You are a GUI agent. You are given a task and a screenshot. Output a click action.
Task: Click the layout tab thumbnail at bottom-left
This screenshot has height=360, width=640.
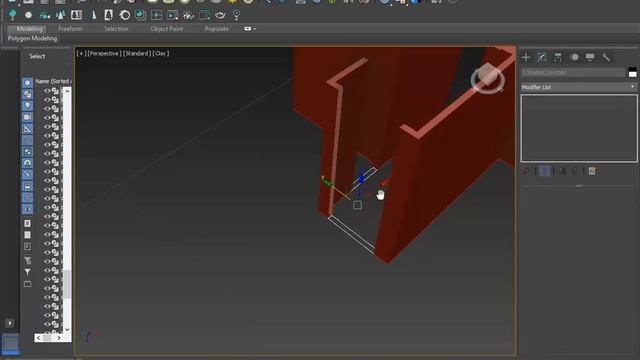(x=11, y=343)
